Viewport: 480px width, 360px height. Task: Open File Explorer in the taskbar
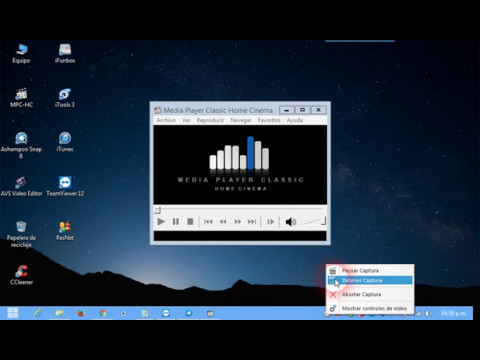59,313
